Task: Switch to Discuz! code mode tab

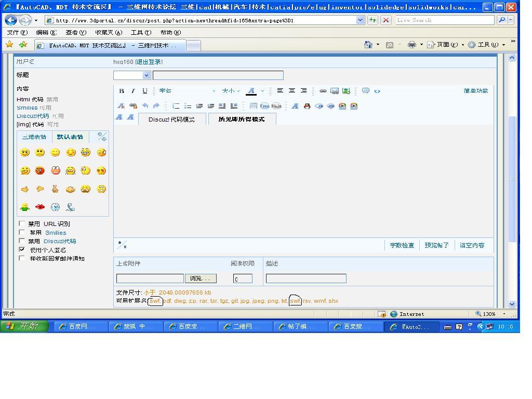Action: point(171,119)
